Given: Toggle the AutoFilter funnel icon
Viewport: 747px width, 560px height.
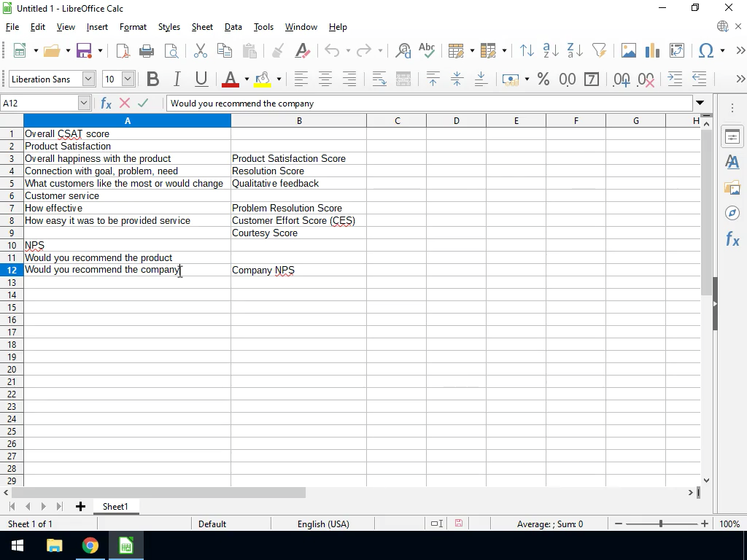Looking at the screenshot, I should (599, 50).
